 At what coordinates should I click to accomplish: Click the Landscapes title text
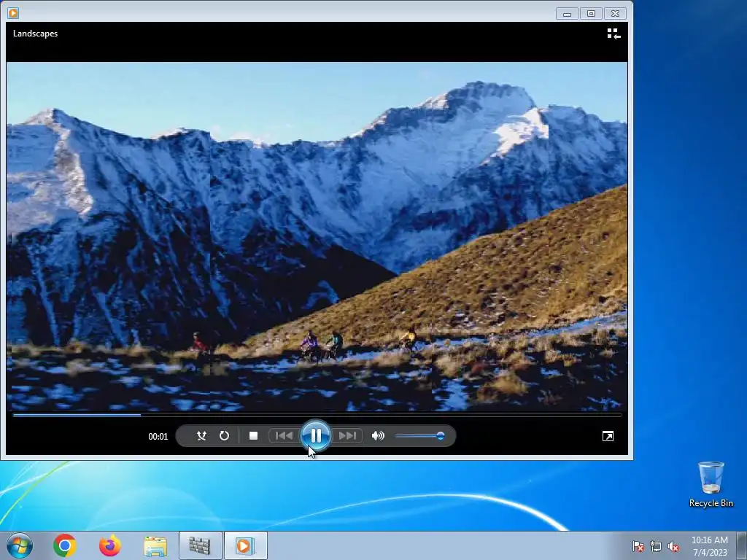(35, 34)
